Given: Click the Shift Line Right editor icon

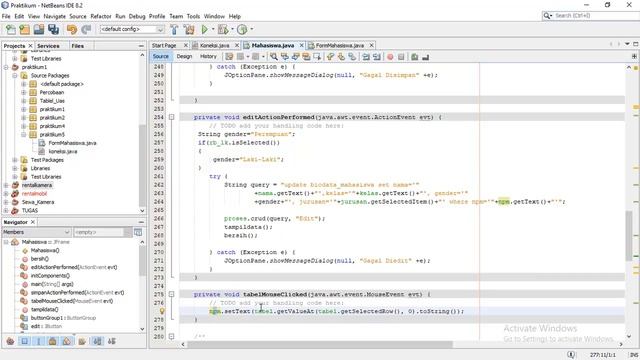Looking at the screenshot, I should coord(376,57).
